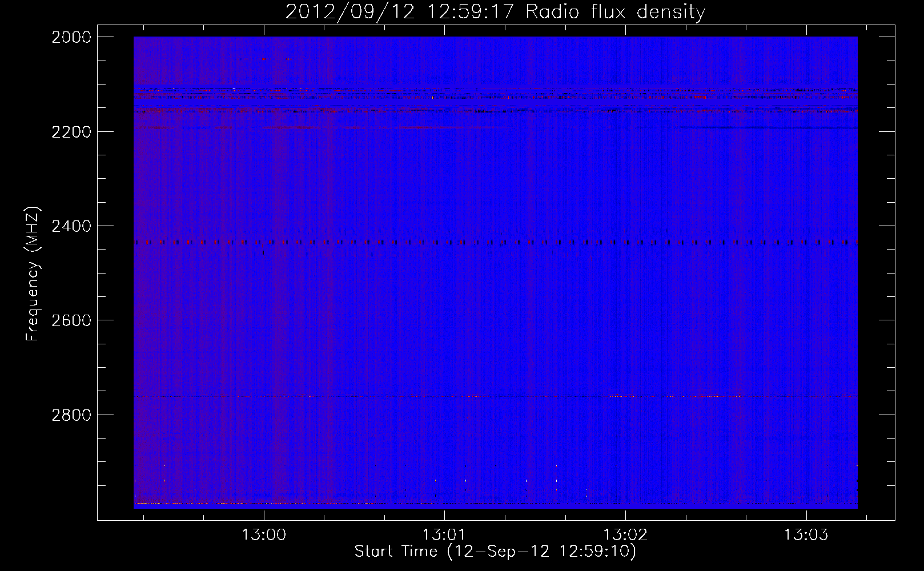Click the 'Frequency (MHZ)' y-axis label
Screen dimensions: 924x571
(x=33, y=274)
